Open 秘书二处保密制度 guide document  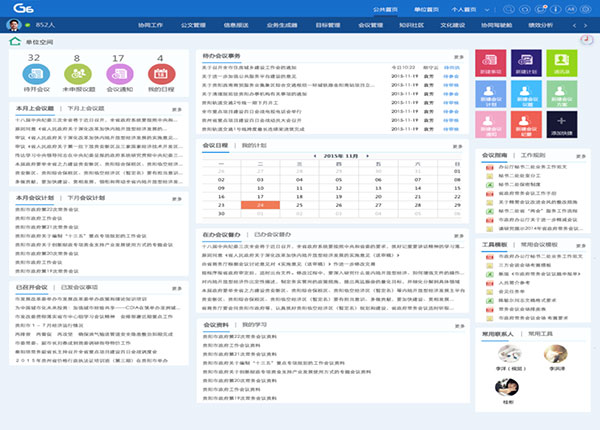pyautogui.click(x=519, y=184)
